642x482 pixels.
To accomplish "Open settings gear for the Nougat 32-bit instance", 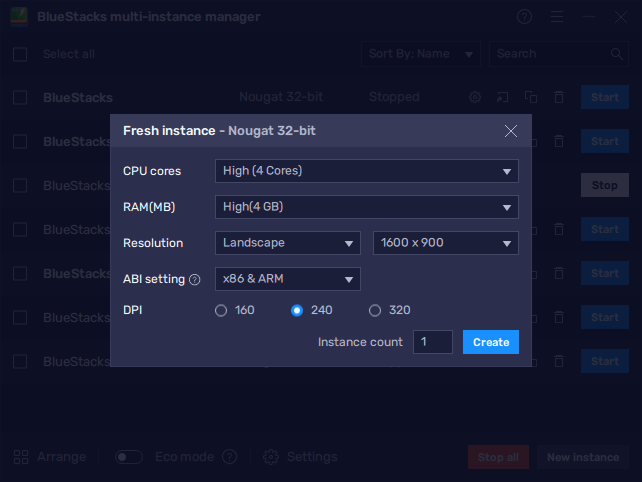I will (x=475, y=97).
